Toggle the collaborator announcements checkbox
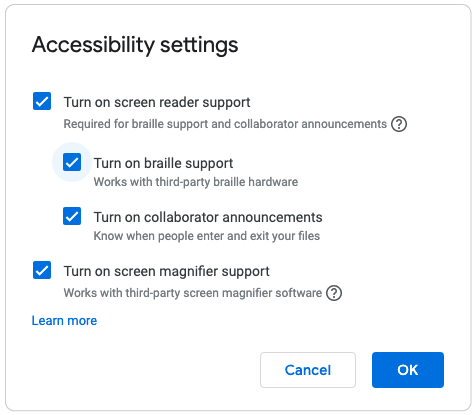Viewport: 476px width, 415px height. (x=72, y=216)
